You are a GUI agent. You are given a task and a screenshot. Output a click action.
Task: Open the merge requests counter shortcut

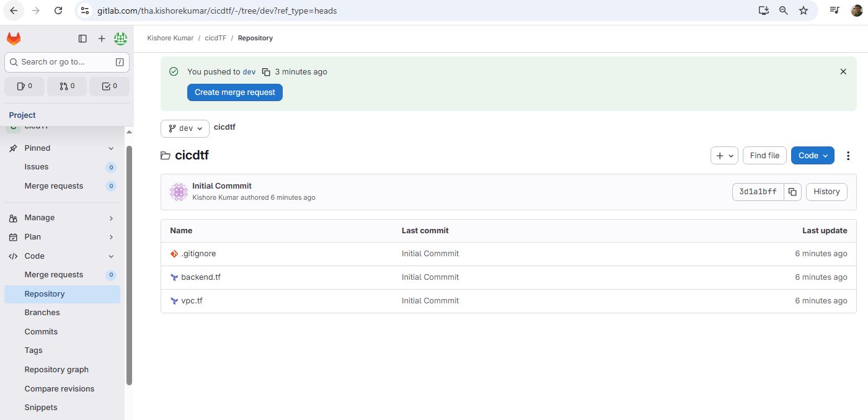pyautogui.click(x=67, y=86)
